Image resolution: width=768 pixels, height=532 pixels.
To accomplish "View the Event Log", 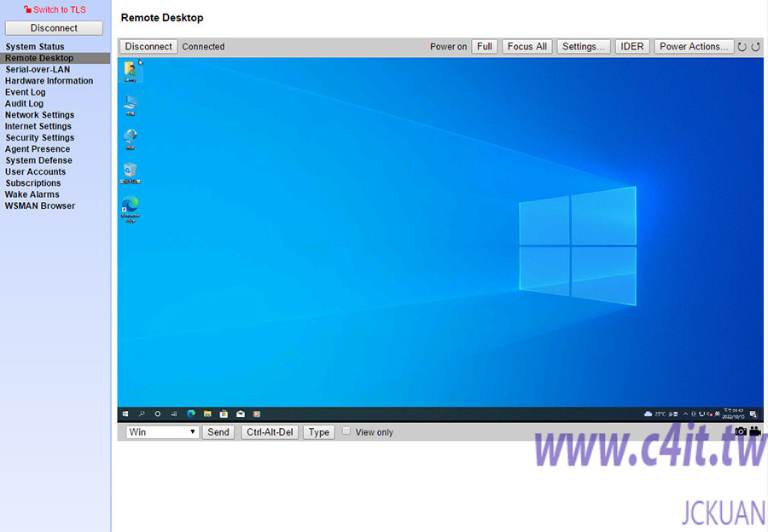I will (26, 92).
